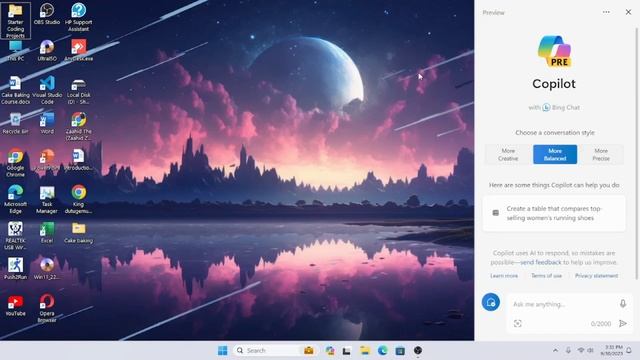Launch Excel from desktop

(47, 233)
